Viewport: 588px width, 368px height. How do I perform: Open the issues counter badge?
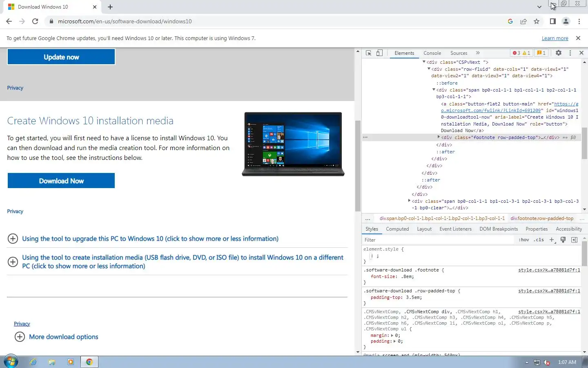[x=541, y=53]
